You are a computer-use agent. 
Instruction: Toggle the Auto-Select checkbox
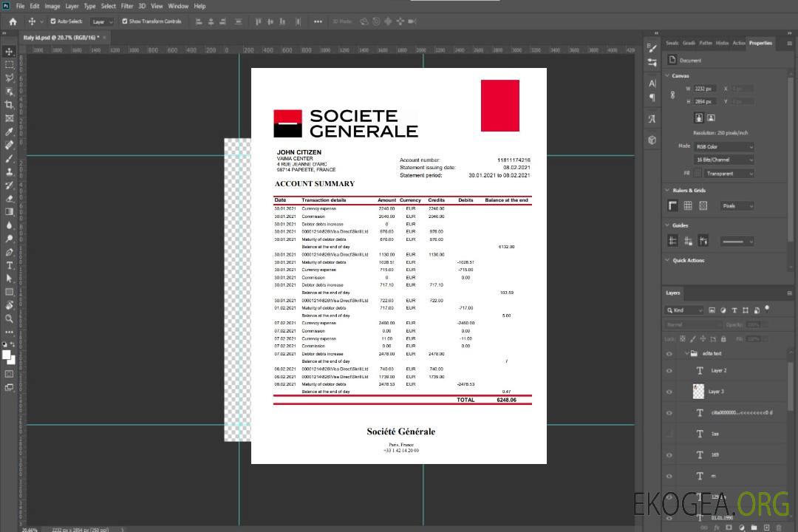pos(53,21)
